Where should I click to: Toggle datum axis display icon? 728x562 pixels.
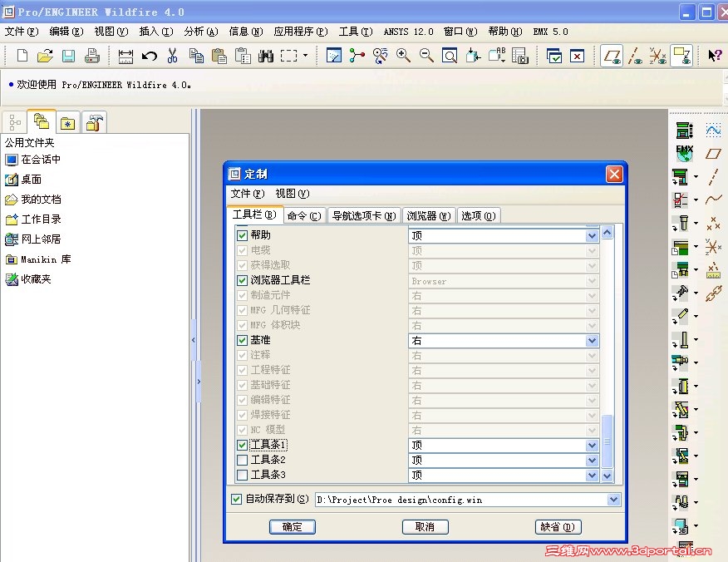pyautogui.click(x=635, y=57)
